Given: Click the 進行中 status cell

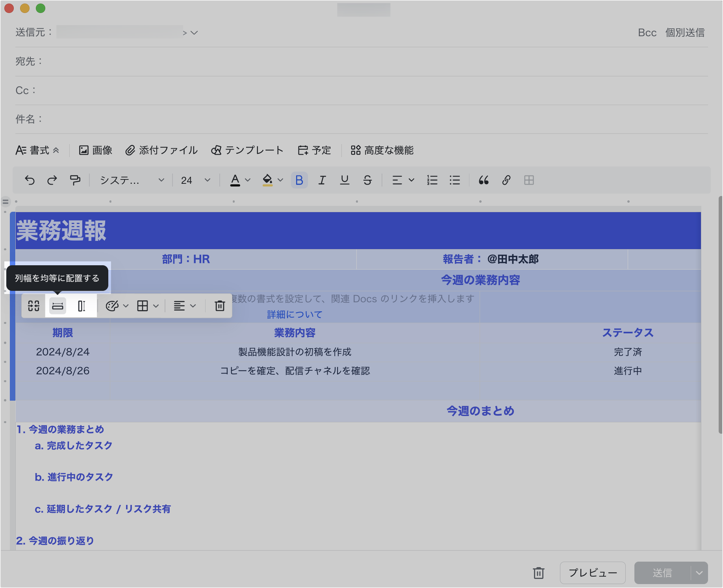Looking at the screenshot, I should [628, 371].
